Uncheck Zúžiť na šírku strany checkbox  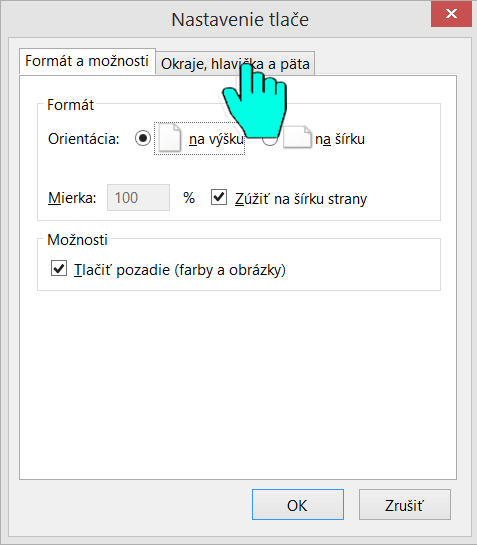(219, 197)
